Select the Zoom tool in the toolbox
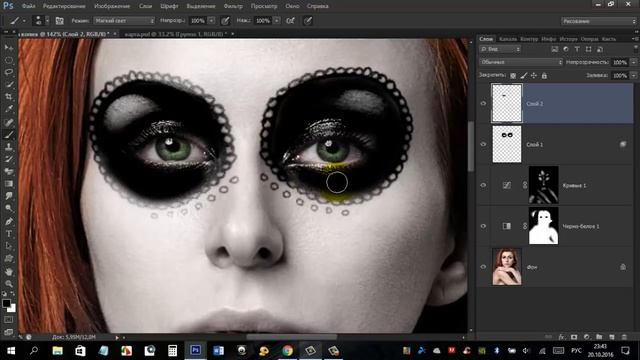This screenshot has width=640, height=360. 9,284
